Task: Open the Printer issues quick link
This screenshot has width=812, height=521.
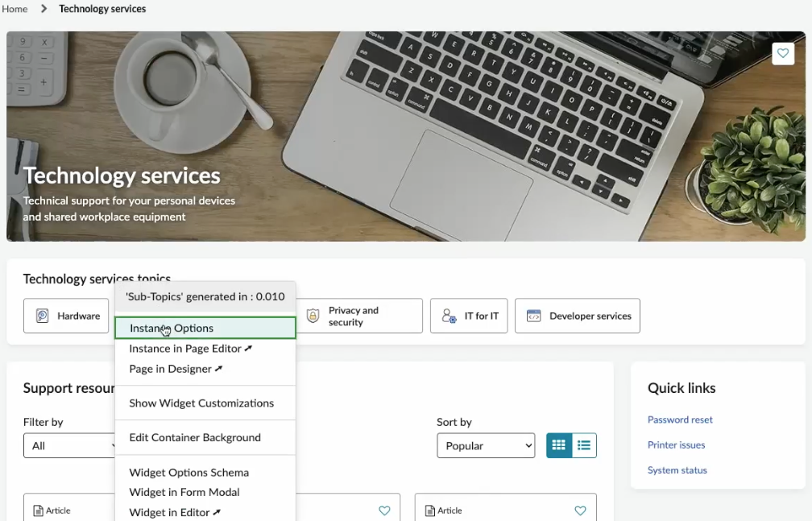Action: tap(676, 445)
